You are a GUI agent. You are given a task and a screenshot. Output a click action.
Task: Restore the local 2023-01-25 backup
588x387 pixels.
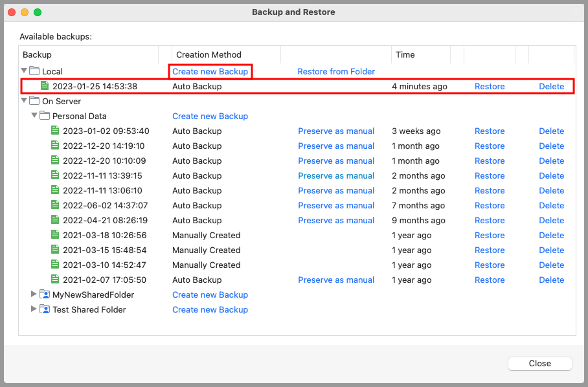490,86
